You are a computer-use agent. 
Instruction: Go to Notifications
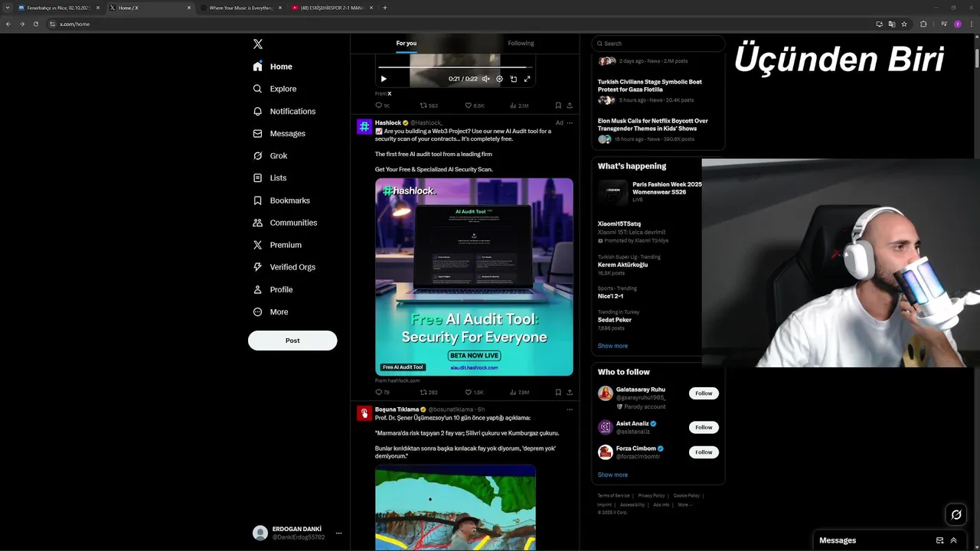point(284,111)
